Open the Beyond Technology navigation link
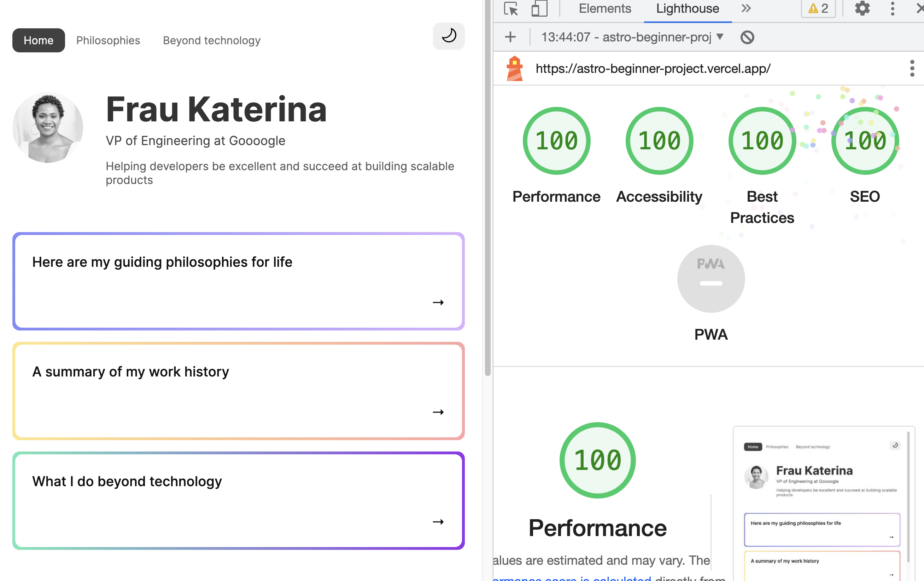 [211, 40]
